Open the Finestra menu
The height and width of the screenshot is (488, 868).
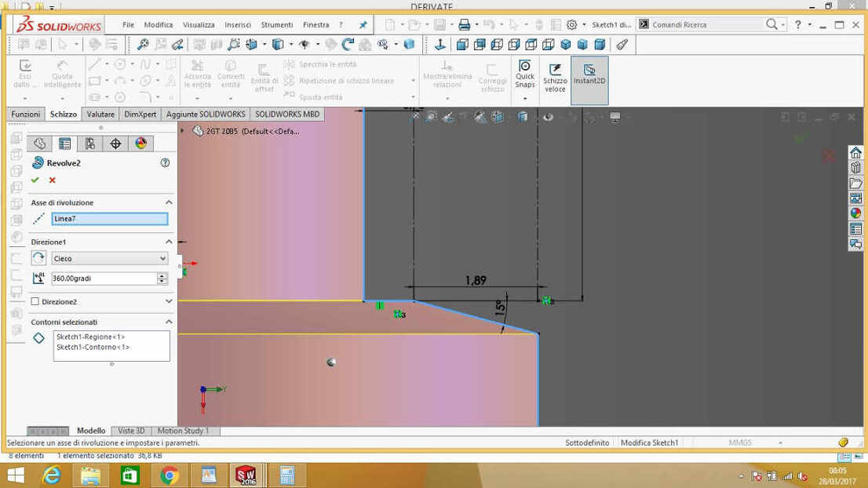pos(316,25)
